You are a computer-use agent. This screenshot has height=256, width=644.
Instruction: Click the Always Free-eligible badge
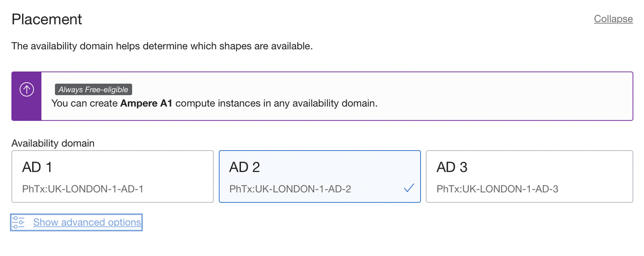93,90
